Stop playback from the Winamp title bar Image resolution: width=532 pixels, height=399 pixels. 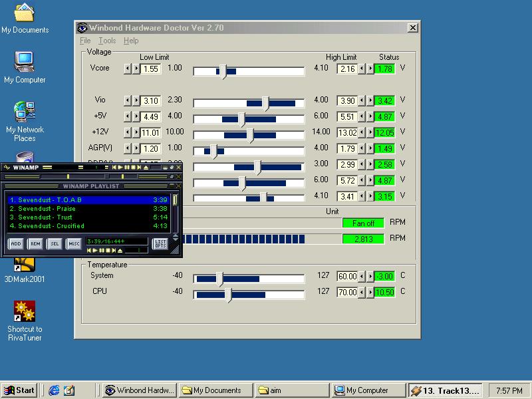134,168
